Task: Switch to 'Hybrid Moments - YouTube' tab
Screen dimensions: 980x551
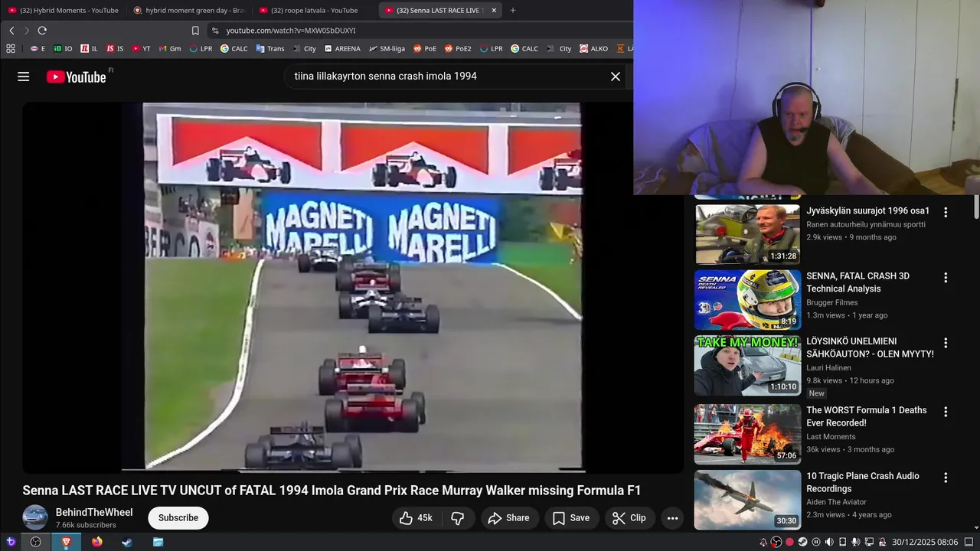Action: point(63,10)
